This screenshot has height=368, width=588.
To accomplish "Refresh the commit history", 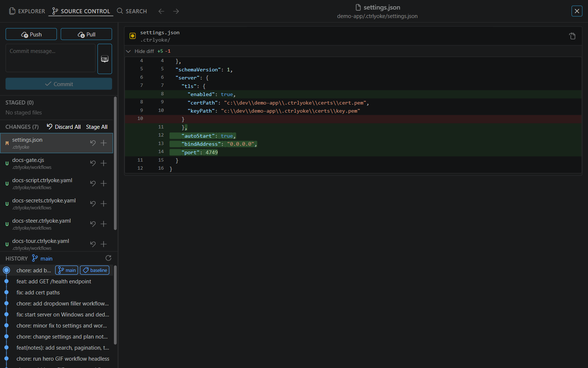I will (x=108, y=258).
